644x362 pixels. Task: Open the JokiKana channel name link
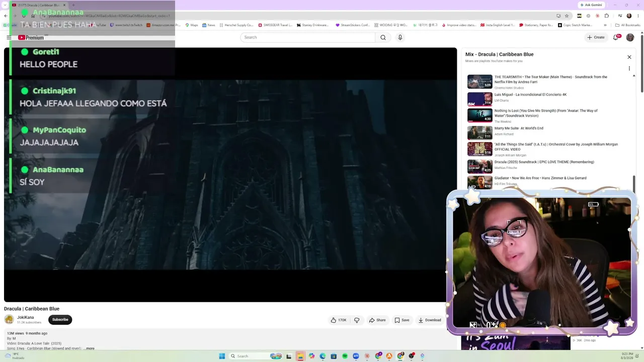point(25,317)
